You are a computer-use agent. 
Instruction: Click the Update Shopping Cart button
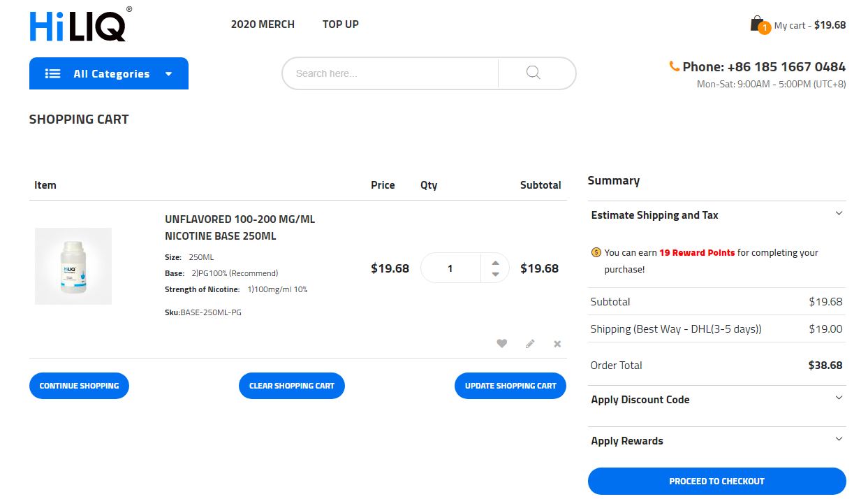(x=510, y=386)
